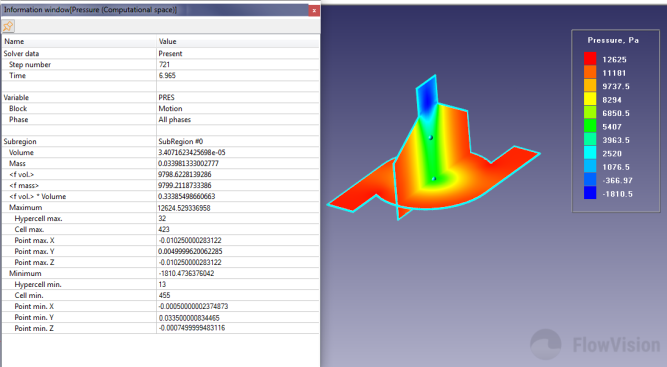Select the Maximum value row

point(160,208)
